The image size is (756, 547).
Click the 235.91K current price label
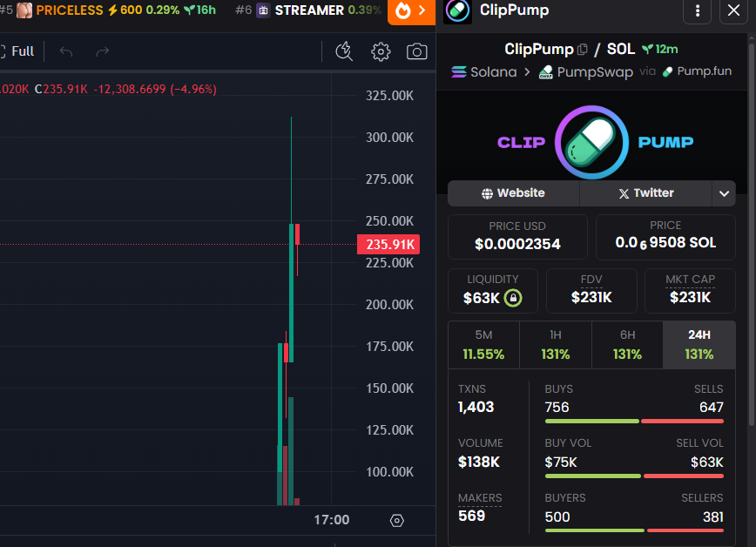[388, 245]
